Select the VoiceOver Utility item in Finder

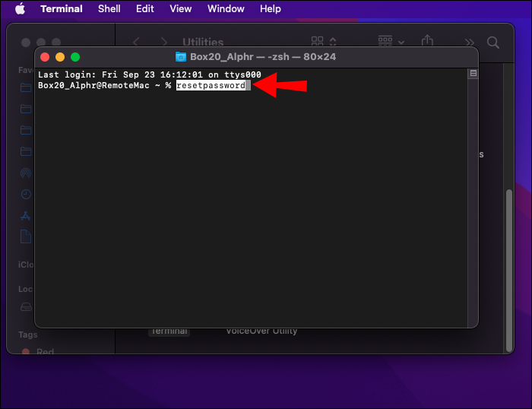pos(261,331)
